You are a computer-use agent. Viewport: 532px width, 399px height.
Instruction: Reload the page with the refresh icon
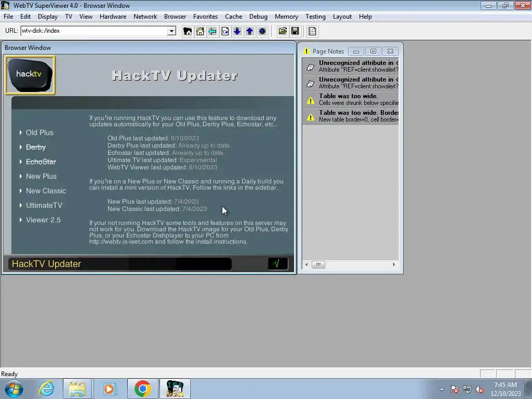click(x=225, y=32)
